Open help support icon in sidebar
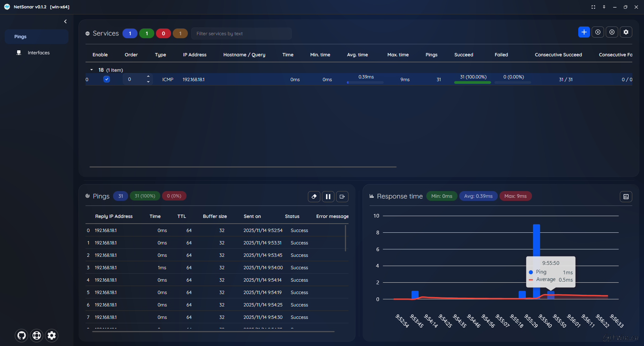644x346 pixels. tap(37, 335)
